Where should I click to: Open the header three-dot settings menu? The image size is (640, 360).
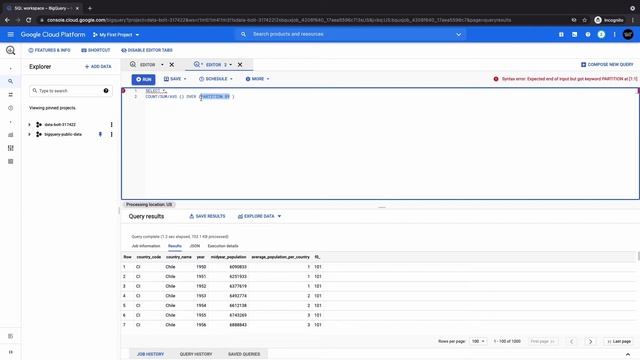pos(614,35)
